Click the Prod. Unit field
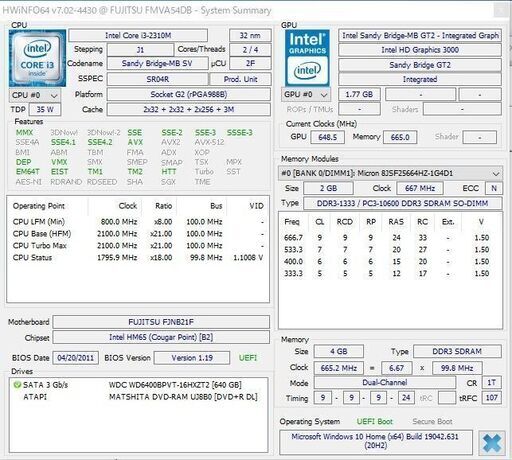 [240, 79]
